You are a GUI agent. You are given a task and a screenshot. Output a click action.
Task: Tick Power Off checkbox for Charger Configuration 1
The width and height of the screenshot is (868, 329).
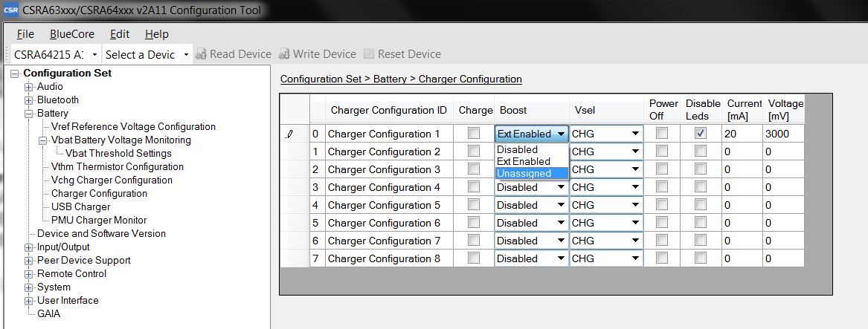tap(662, 134)
